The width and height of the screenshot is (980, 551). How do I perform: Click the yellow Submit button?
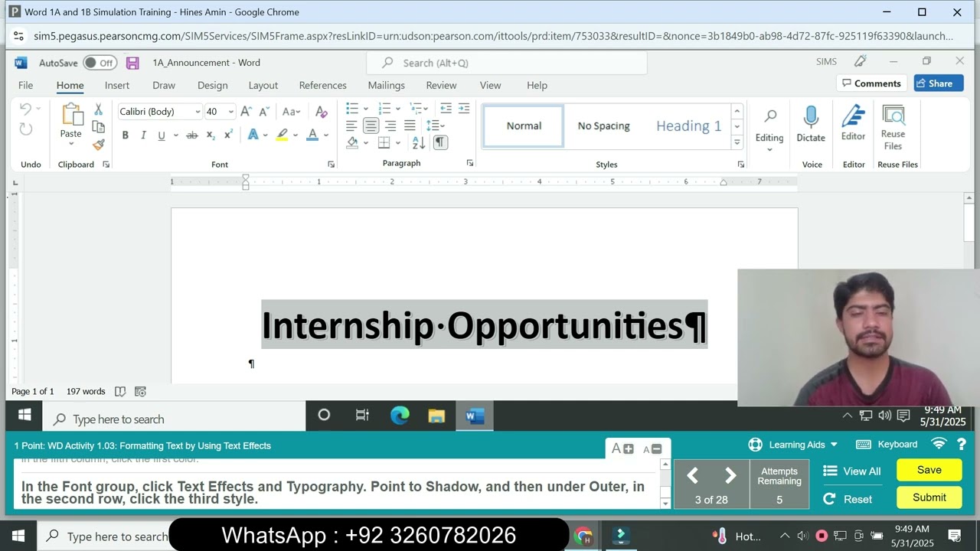click(x=929, y=497)
